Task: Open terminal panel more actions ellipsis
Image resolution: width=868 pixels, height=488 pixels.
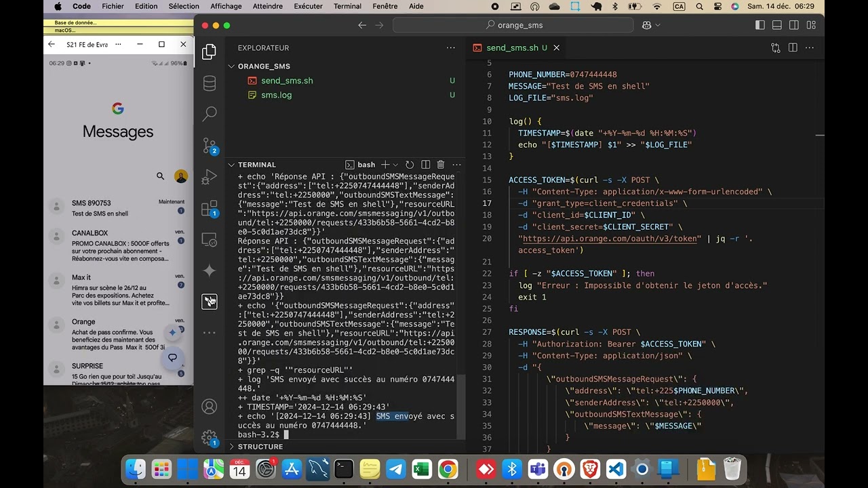Action: [456, 165]
